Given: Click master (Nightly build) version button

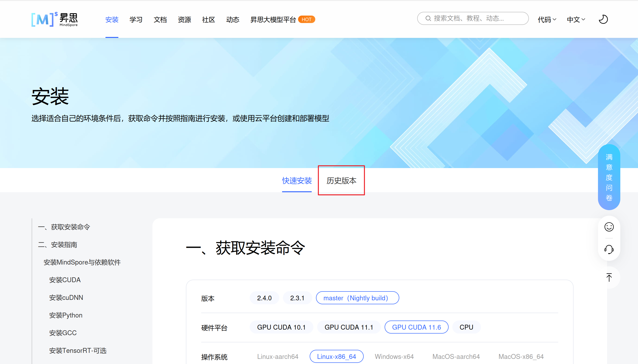Looking at the screenshot, I should 357,298.
